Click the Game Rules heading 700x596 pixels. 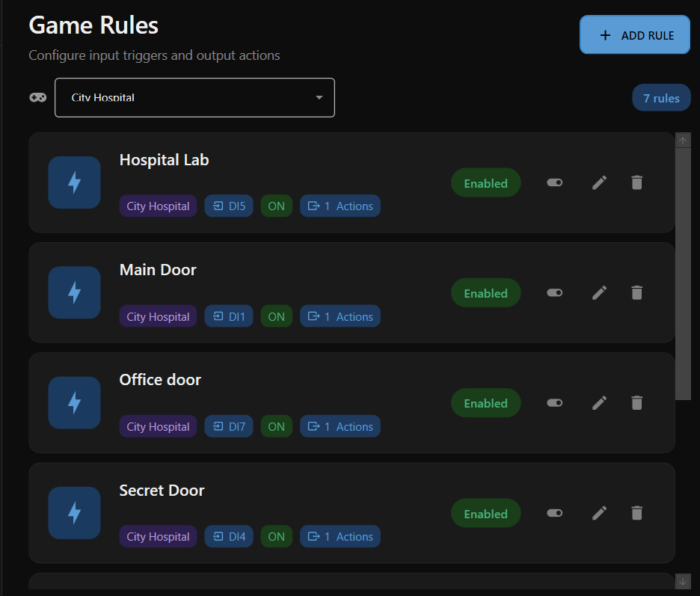93,25
